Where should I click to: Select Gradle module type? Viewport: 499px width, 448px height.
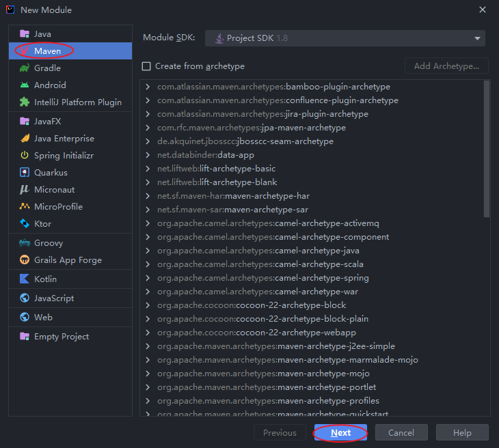tap(70, 68)
